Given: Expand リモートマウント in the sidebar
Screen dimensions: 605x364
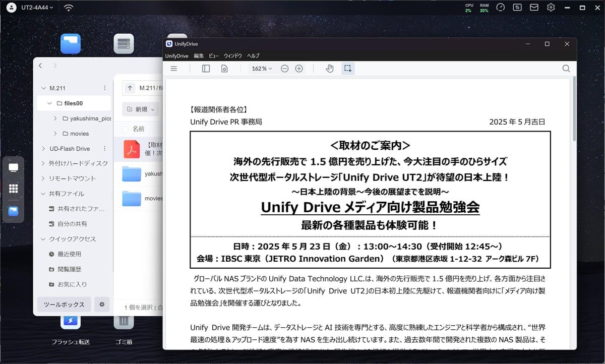Looking at the screenshot, I should (43, 178).
